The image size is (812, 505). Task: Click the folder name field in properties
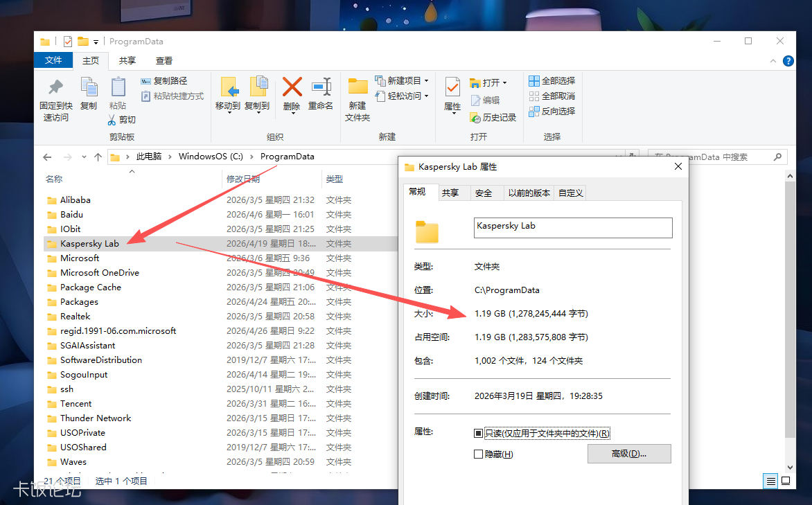pyautogui.click(x=573, y=228)
